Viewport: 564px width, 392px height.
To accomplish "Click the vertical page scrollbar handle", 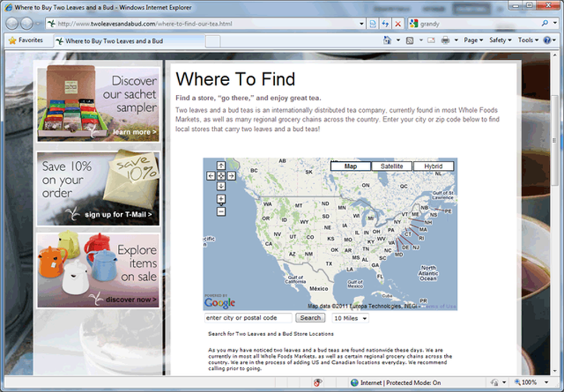I will [554, 141].
